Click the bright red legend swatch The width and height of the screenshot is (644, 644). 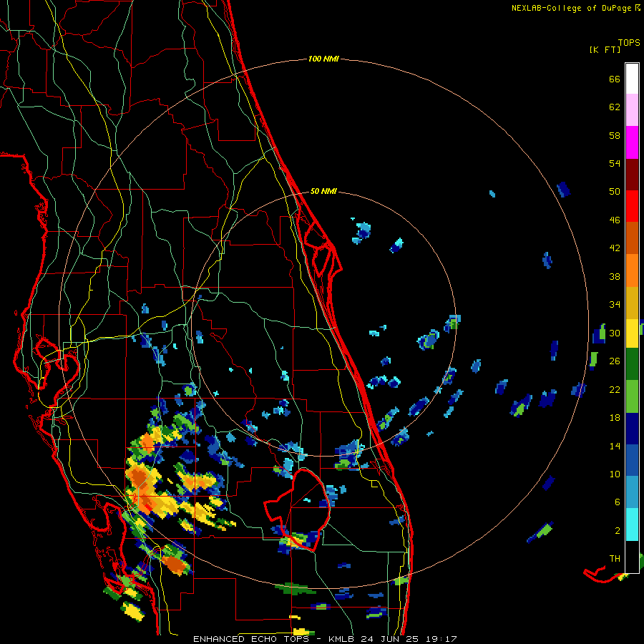coord(632,206)
